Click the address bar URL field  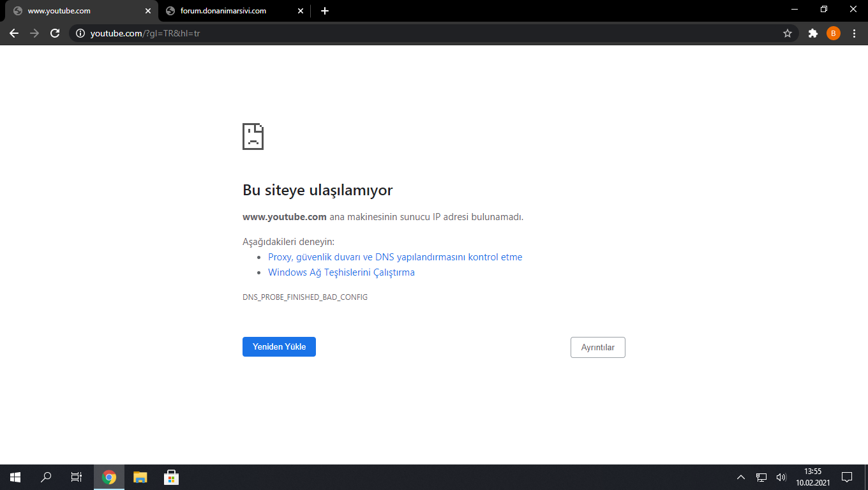[x=434, y=33]
